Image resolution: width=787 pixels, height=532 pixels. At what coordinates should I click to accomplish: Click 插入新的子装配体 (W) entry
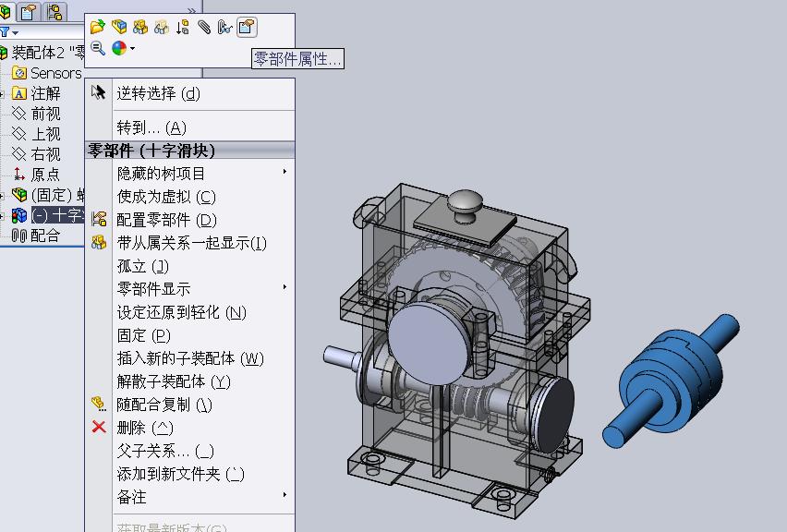pyautogui.click(x=189, y=357)
